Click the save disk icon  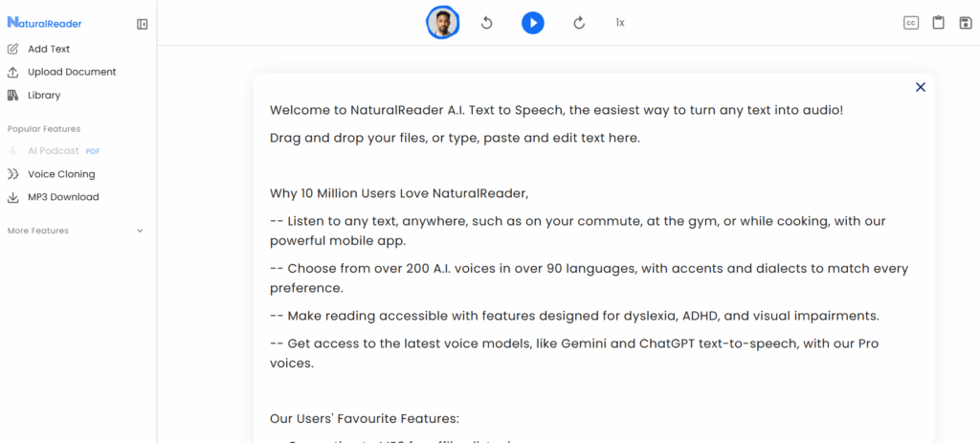pos(966,23)
